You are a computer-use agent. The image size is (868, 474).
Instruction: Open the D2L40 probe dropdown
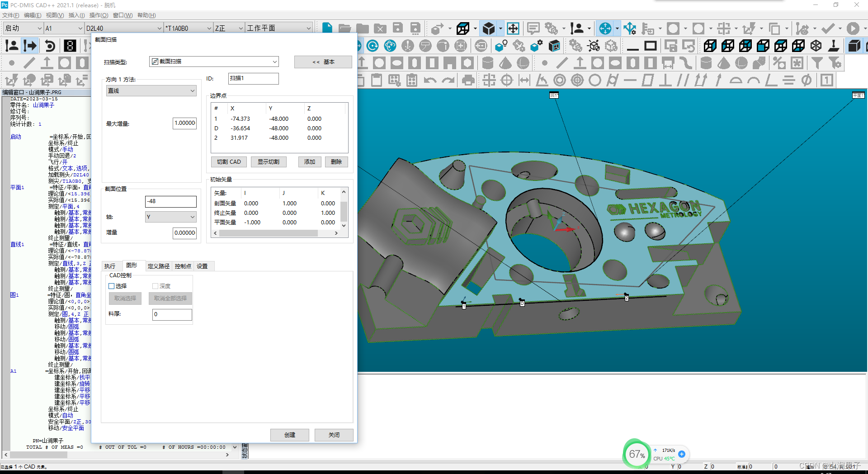(x=124, y=28)
